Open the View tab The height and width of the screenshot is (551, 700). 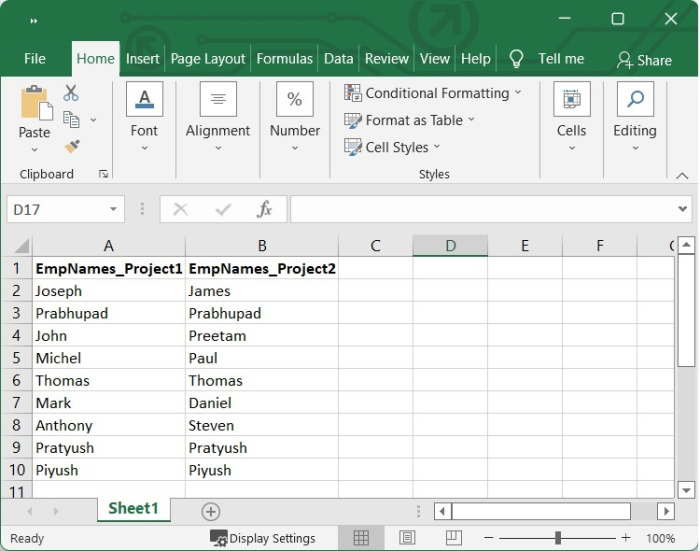434,58
